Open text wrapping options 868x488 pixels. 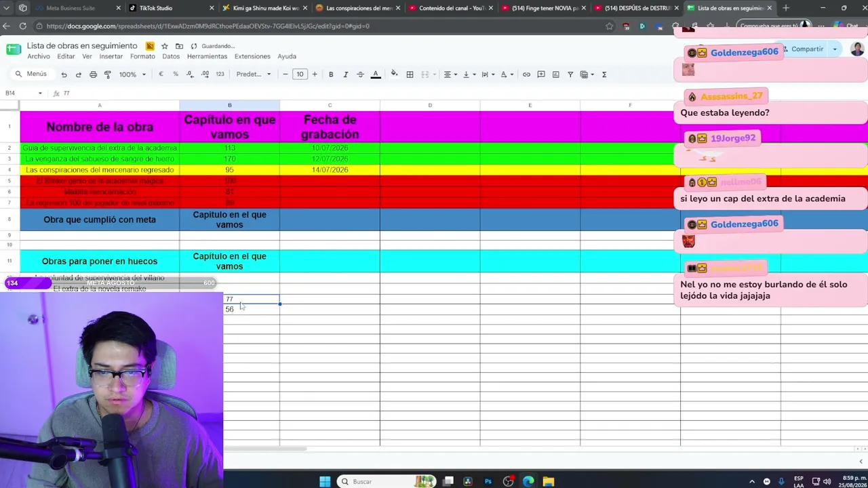pyautogui.click(x=488, y=75)
